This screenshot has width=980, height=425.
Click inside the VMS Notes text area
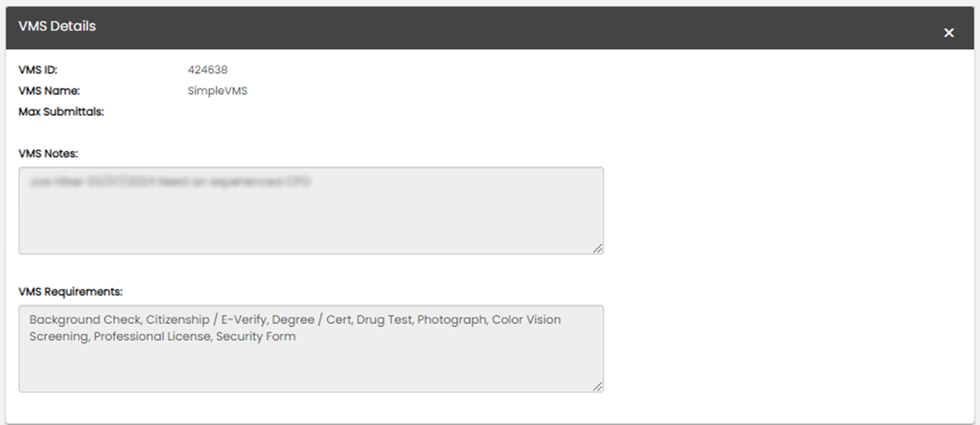pos(311,218)
